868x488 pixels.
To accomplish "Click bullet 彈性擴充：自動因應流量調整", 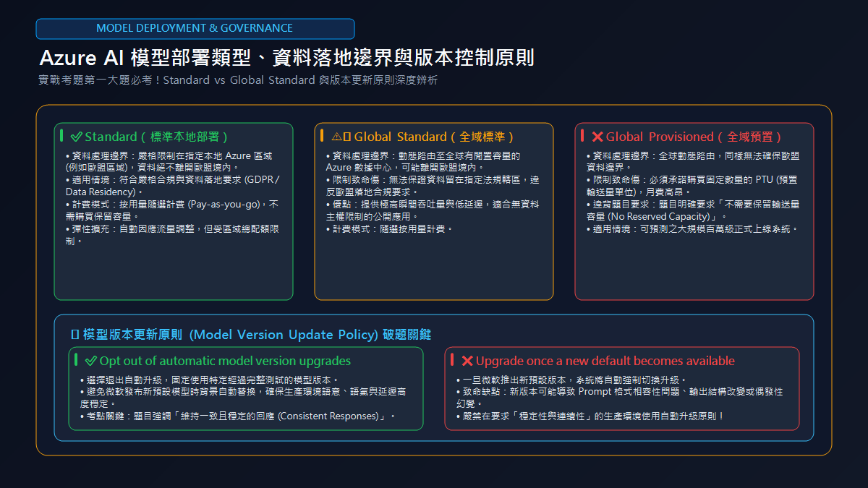I will pos(172,234).
